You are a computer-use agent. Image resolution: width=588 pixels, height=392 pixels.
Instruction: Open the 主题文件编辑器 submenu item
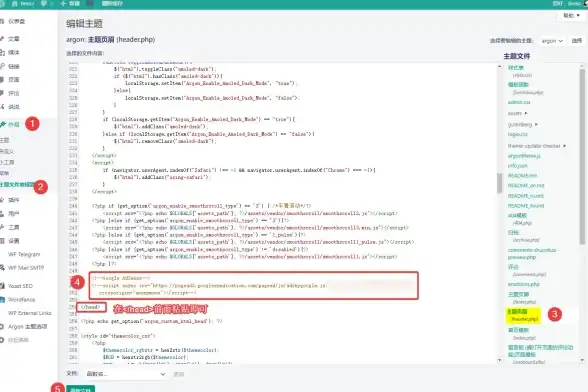click(17, 185)
